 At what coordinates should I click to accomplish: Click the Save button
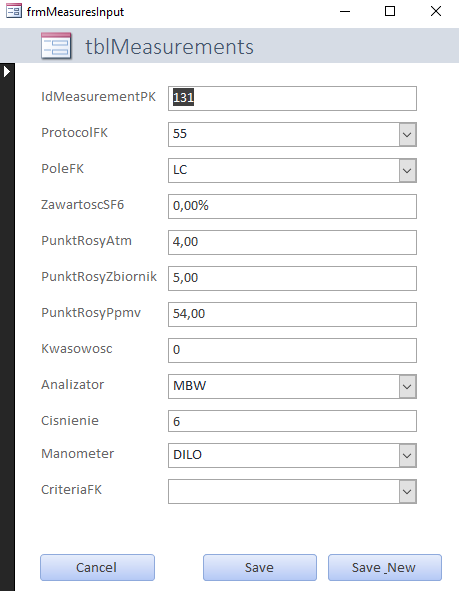click(260, 568)
